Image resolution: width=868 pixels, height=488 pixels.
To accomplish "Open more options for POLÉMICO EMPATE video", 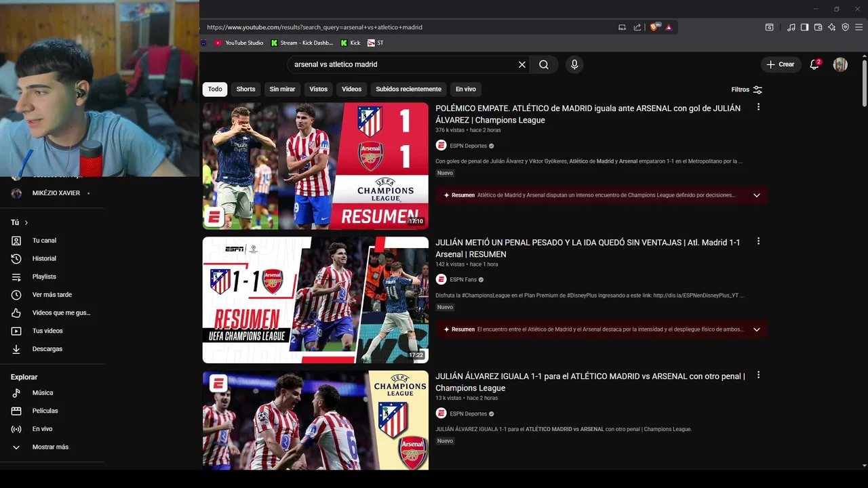I will 758,107.
